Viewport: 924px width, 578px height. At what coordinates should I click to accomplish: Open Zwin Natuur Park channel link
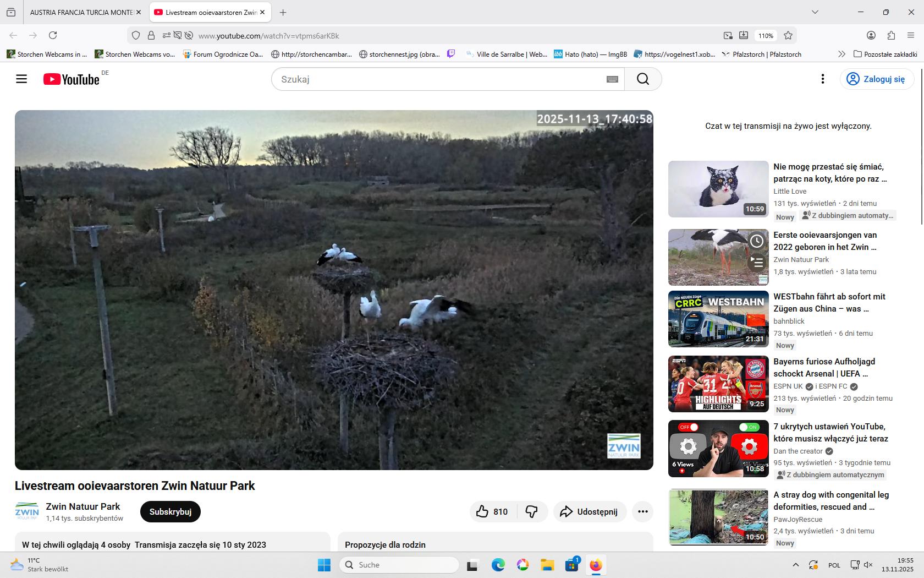coord(83,506)
